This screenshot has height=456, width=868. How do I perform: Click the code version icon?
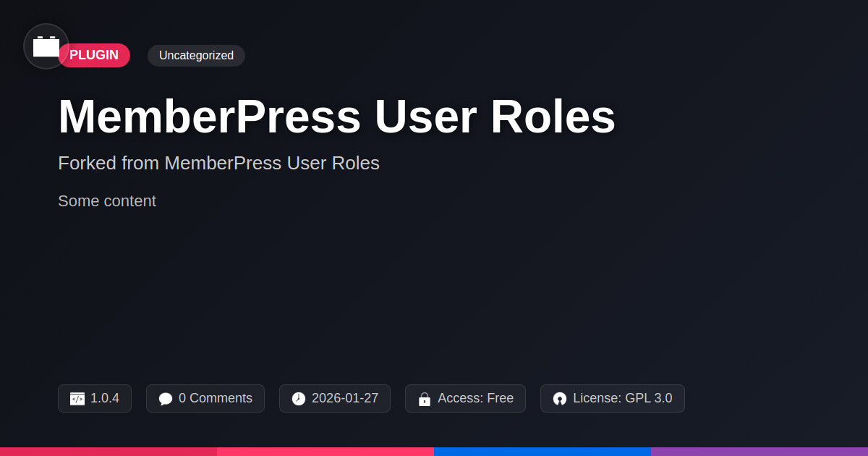coord(77,399)
